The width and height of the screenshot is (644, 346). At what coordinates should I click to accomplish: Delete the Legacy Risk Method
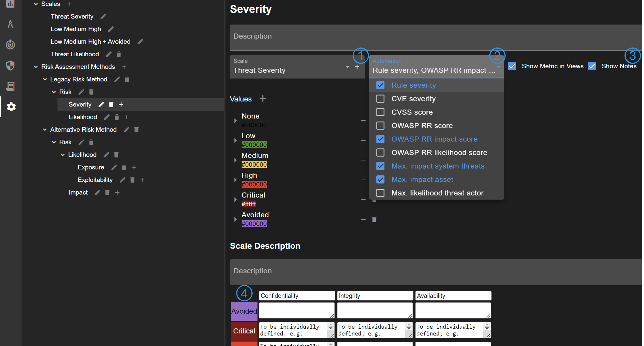tap(127, 79)
